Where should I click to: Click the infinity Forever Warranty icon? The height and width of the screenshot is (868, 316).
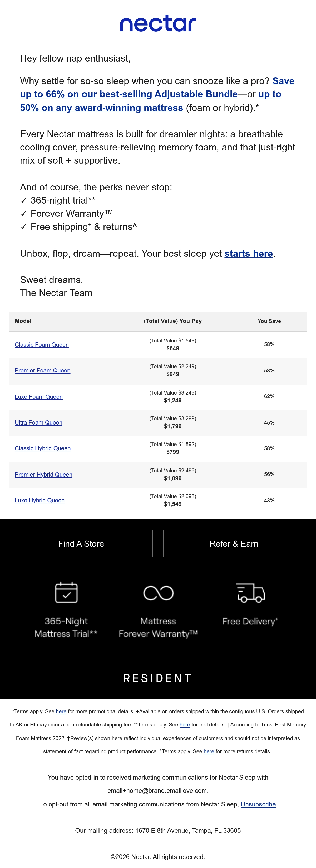click(158, 593)
